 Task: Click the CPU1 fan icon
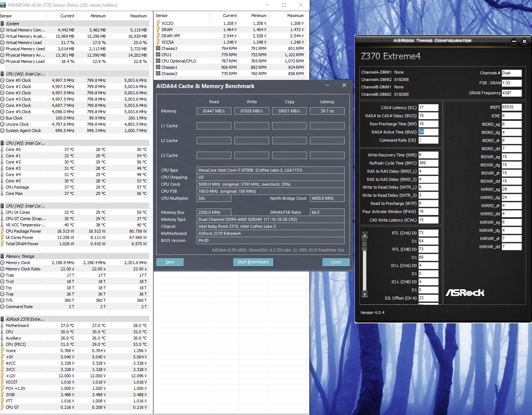click(x=158, y=55)
